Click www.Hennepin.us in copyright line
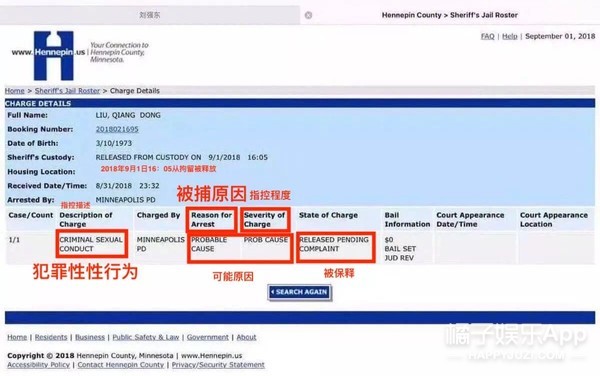The width and height of the screenshot is (600, 376). coord(211,356)
